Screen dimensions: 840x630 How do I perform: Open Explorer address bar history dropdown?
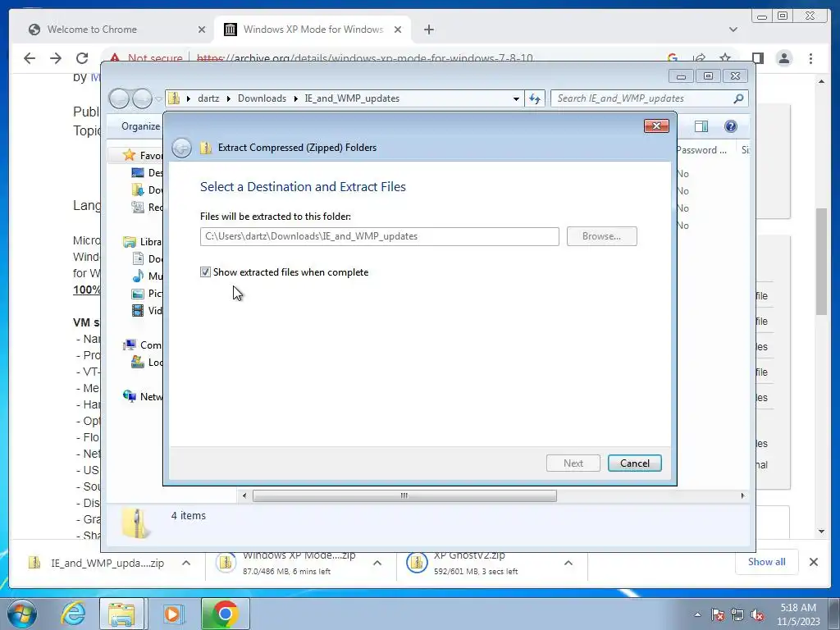[x=516, y=98]
